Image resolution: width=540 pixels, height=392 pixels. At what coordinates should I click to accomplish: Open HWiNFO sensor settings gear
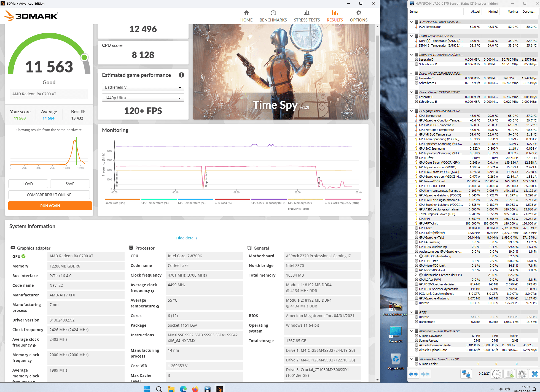tap(522, 374)
